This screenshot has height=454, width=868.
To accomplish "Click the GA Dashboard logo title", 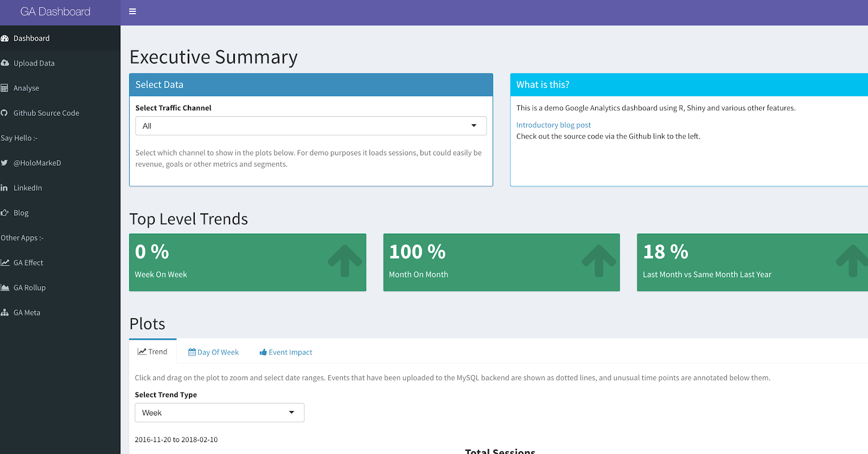I will 55,11.
